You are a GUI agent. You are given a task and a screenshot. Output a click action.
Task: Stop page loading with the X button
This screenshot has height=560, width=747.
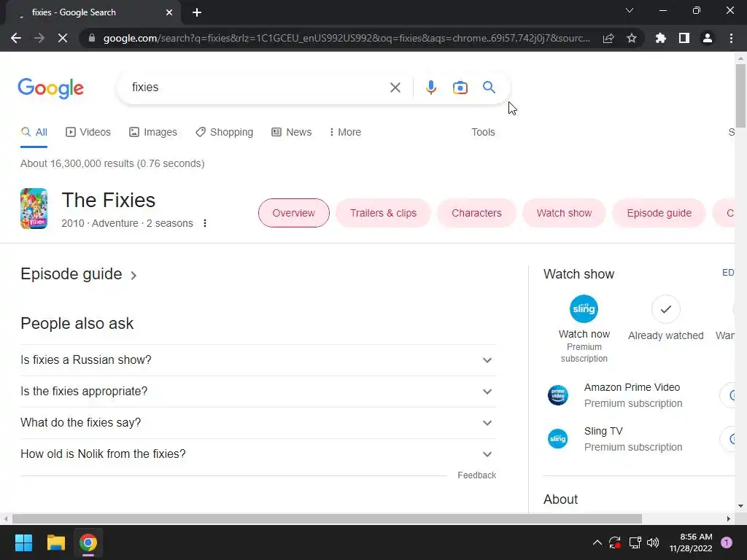click(63, 38)
